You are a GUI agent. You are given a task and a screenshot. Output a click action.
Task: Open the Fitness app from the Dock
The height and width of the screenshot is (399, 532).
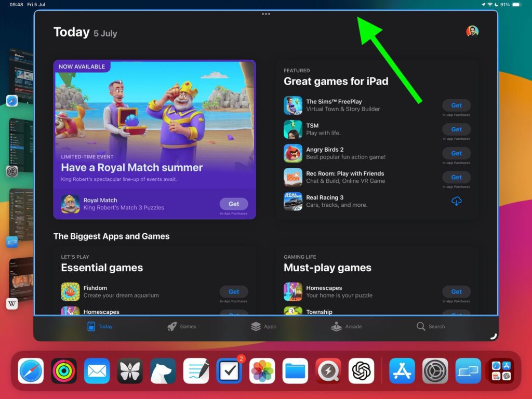click(63, 371)
